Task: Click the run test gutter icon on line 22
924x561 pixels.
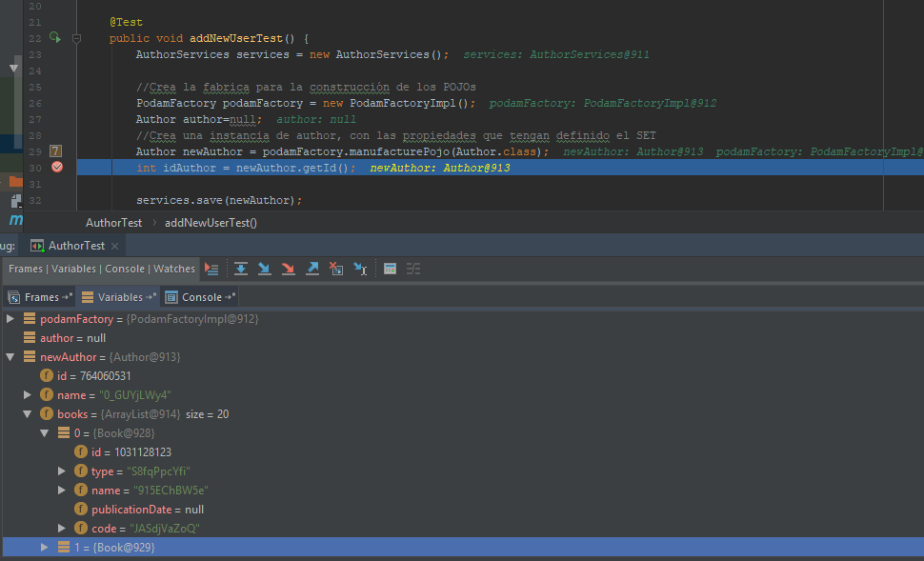Action: click(x=54, y=38)
